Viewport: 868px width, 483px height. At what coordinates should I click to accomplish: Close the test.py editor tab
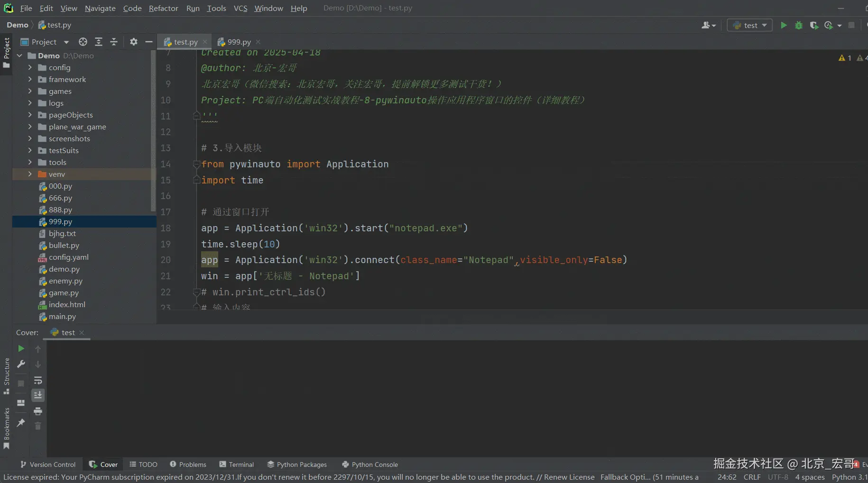pyautogui.click(x=205, y=42)
